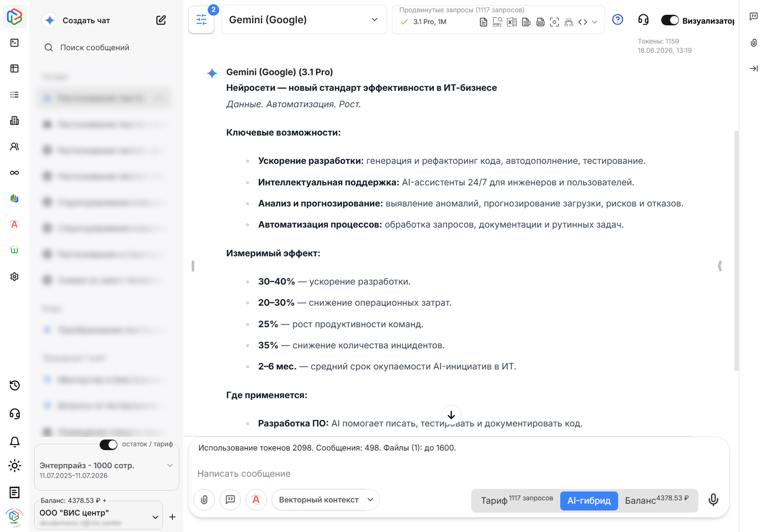The image size is (768, 532).
Task: Open the chat settings sliders button
Action: (x=201, y=19)
